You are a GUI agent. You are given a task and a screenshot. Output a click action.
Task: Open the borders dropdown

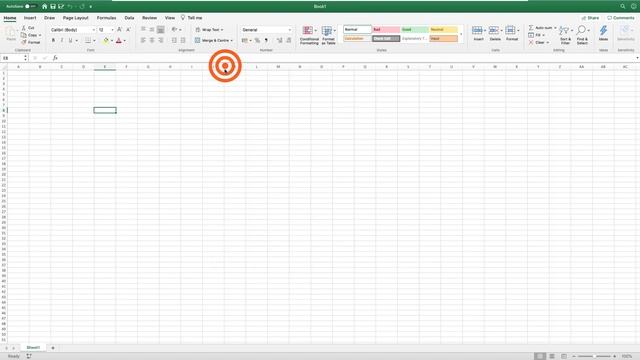click(x=94, y=41)
